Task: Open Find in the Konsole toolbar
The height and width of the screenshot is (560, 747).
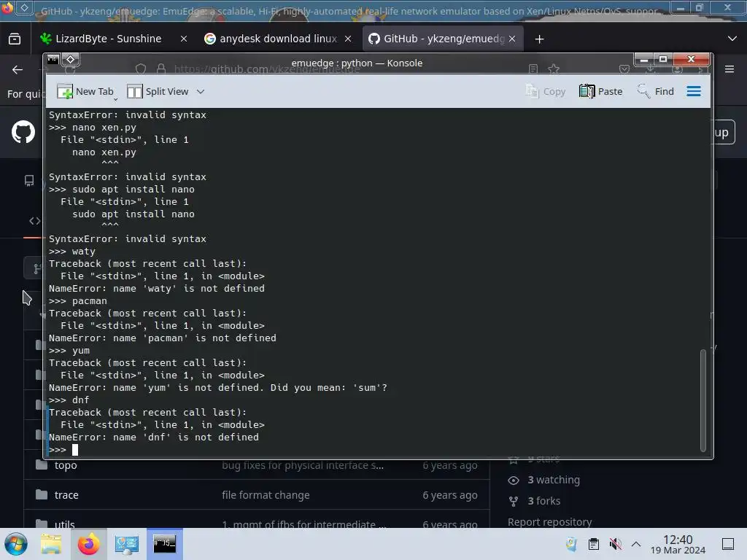Action: pos(656,91)
